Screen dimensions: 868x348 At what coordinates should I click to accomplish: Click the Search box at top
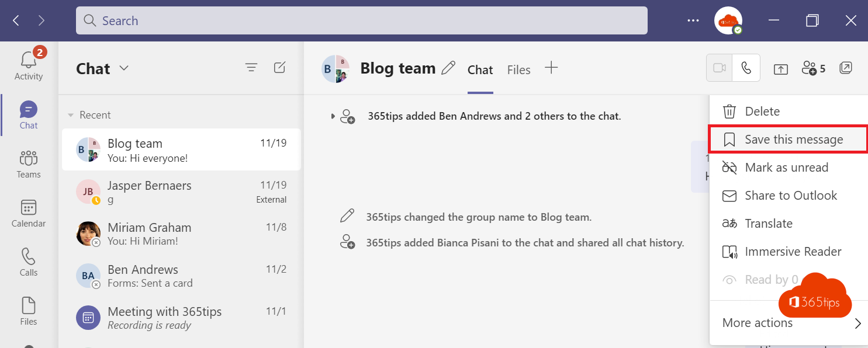(361, 20)
